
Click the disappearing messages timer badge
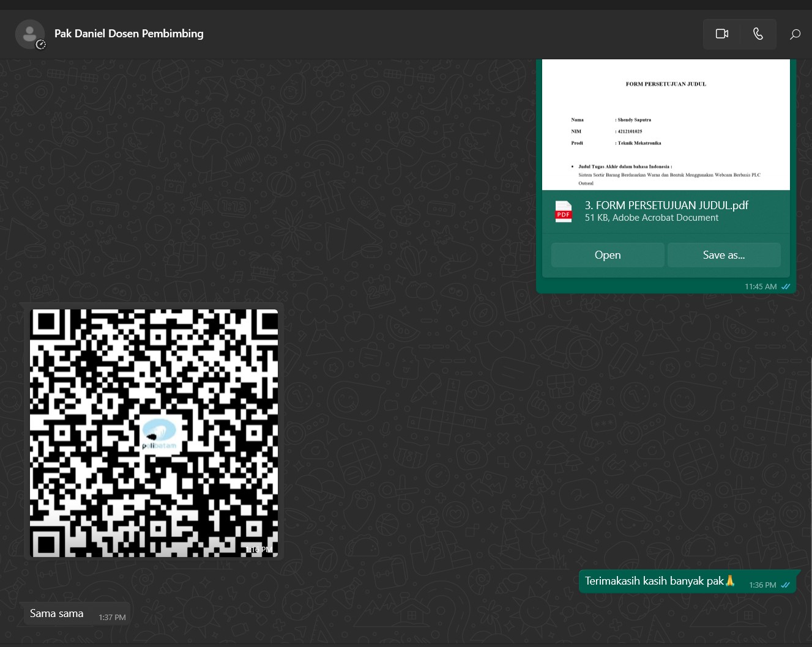(x=41, y=45)
